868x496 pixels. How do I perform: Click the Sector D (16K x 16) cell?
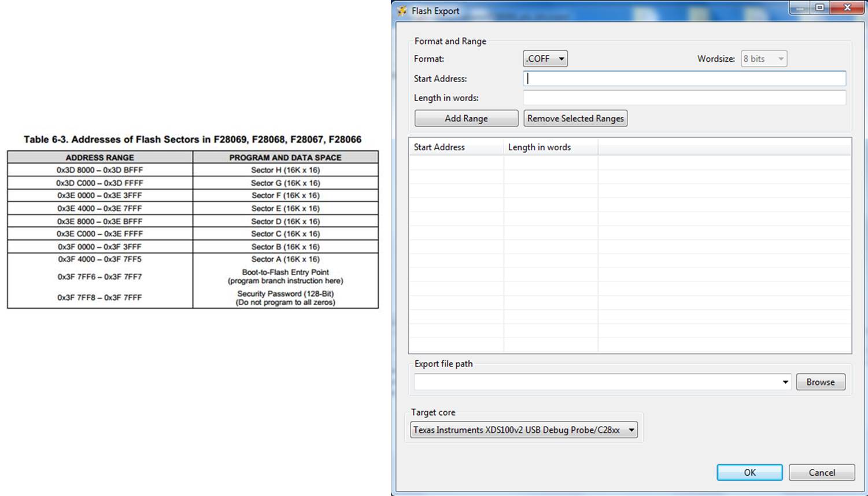pyautogui.click(x=286, y=221)
